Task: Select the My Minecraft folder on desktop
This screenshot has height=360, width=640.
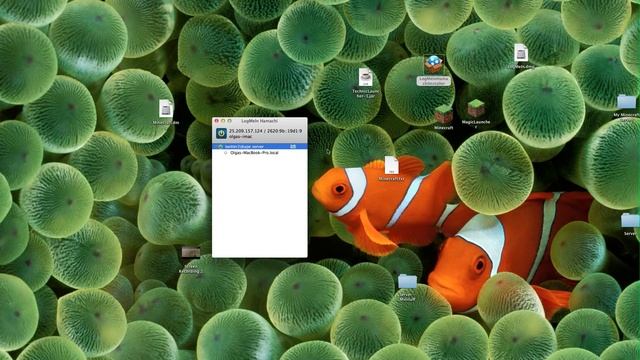Action: pos(626,102)
